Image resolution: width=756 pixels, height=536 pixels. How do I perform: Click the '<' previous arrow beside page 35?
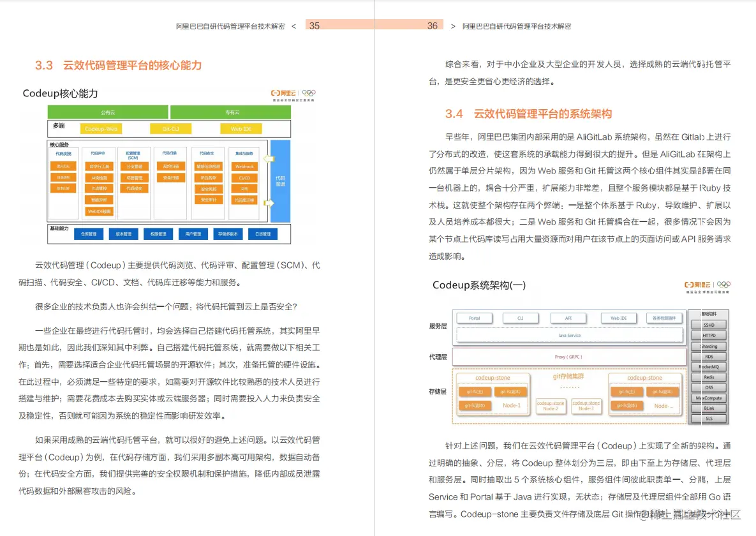(x=293, y=27)
